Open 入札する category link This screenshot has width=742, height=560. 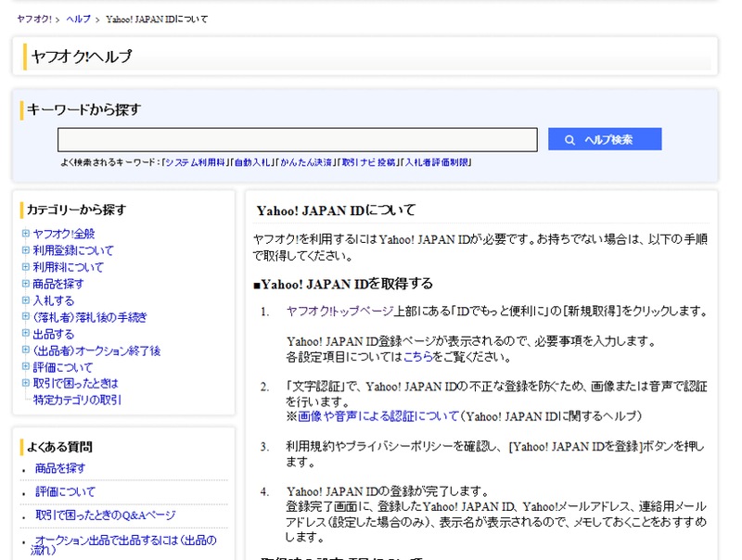point(54,300)
